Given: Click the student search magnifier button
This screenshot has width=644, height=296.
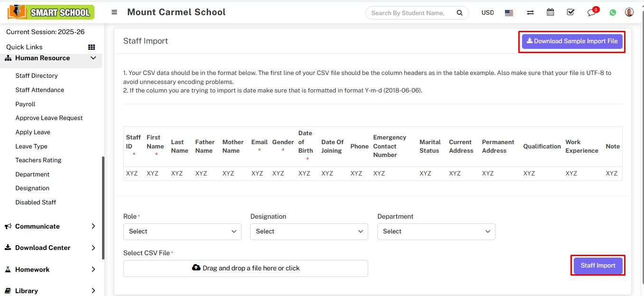Looking at the screenshot, I should tap(459, 13).
